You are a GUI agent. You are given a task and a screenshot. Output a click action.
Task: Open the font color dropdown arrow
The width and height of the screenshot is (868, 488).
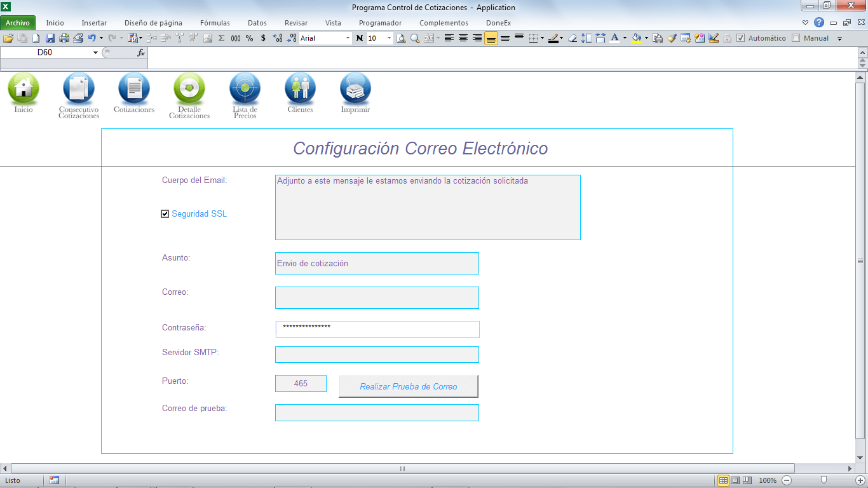tap(625, 38)
